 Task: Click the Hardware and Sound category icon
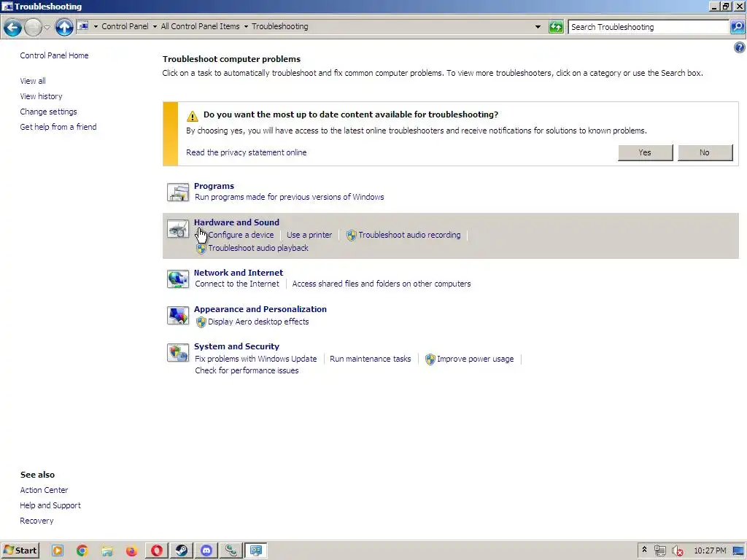tap(178, 228)
